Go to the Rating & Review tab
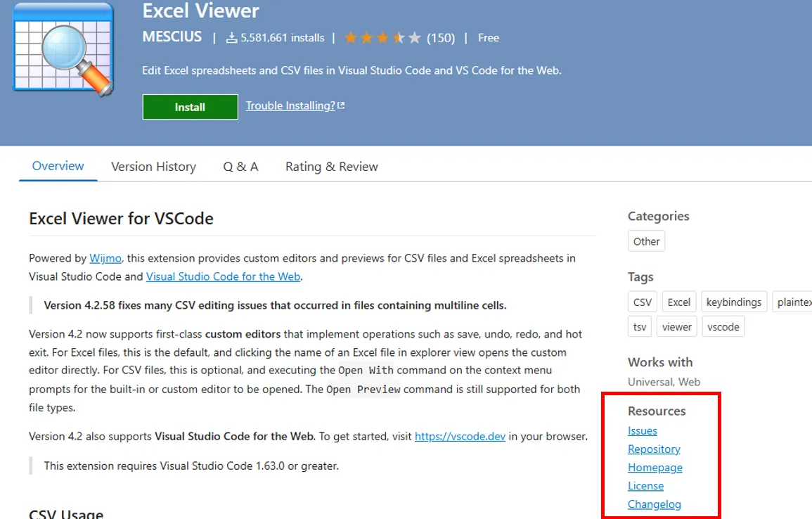Screen dimensions: 812x519 331,167
